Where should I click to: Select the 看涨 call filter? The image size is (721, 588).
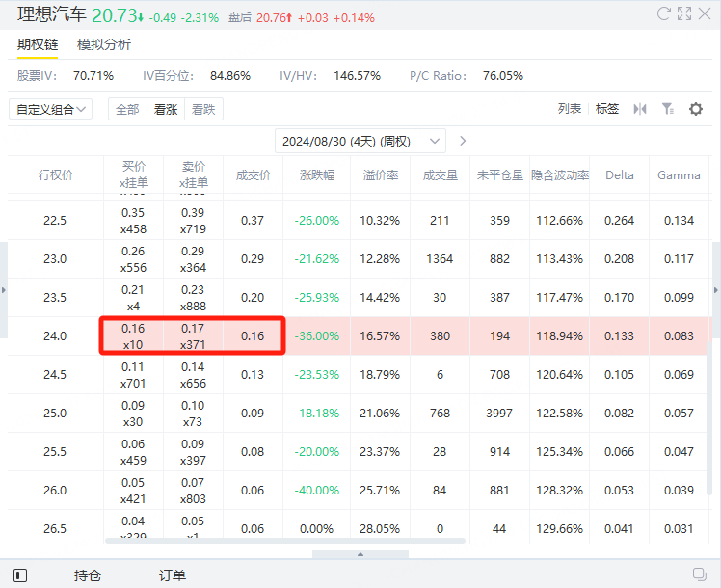click(x=166, y=110)
